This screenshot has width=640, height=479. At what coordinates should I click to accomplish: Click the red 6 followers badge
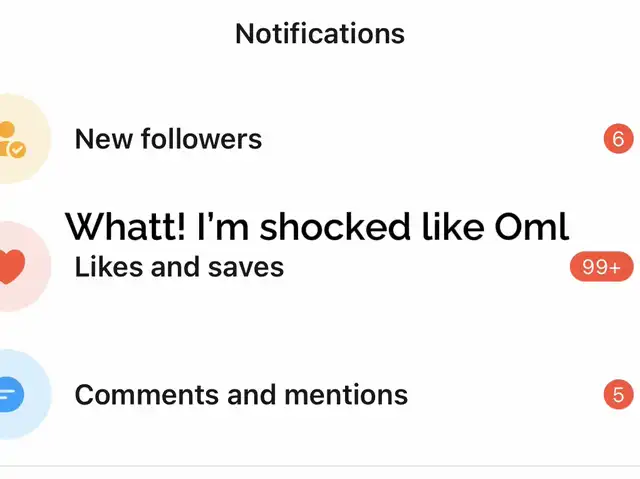tap(618, 139)
